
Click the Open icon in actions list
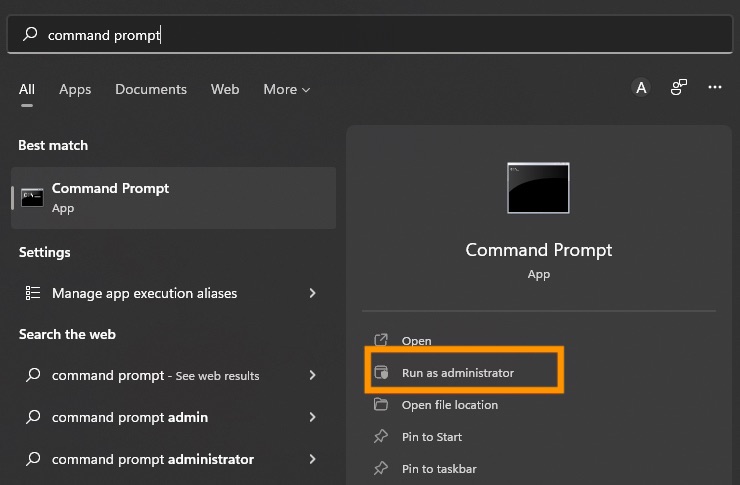[x=380, y=341]
